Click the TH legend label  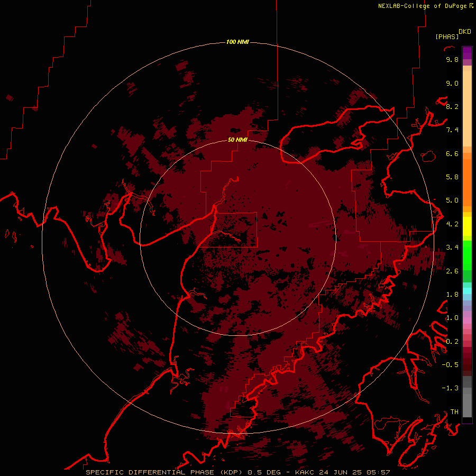454,412
